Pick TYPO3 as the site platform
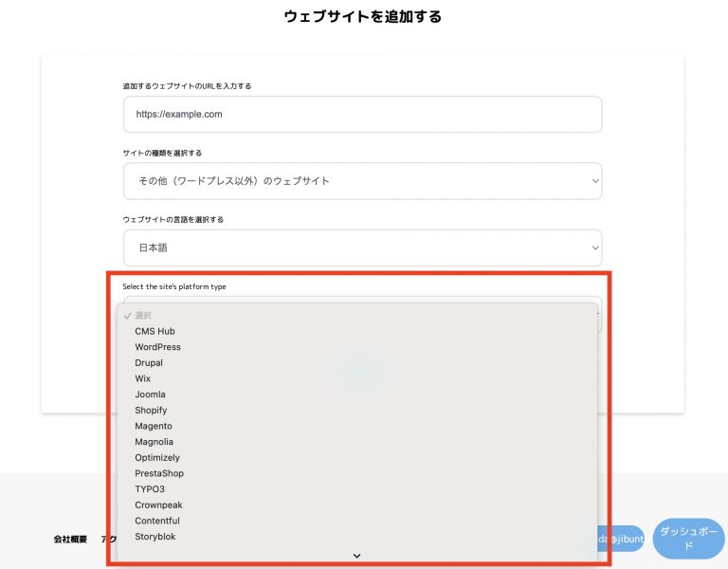The width and height of the screenshot is (728, 569). pyautogui.click(x=357, y=489)
